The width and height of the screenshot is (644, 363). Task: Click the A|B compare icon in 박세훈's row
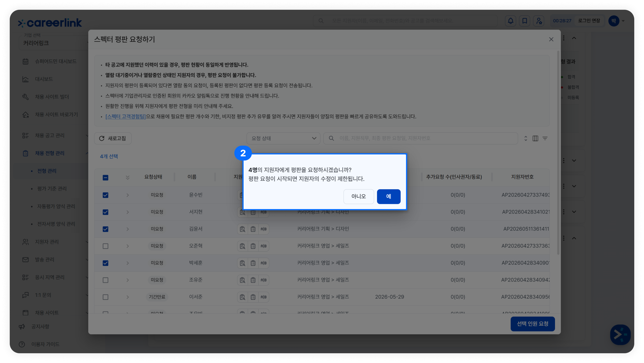click(264, 263)
